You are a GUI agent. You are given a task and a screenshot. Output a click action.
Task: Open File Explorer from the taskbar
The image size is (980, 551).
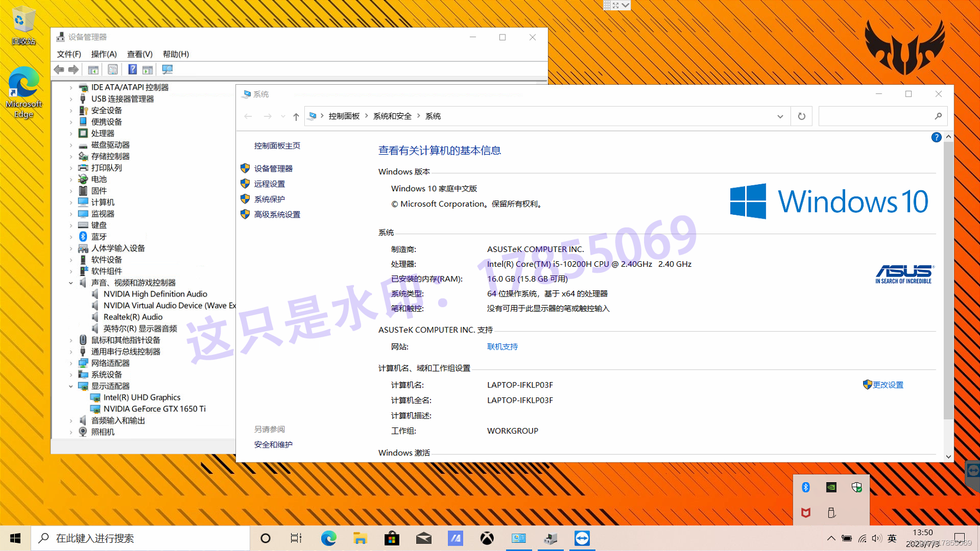[360, 538]
